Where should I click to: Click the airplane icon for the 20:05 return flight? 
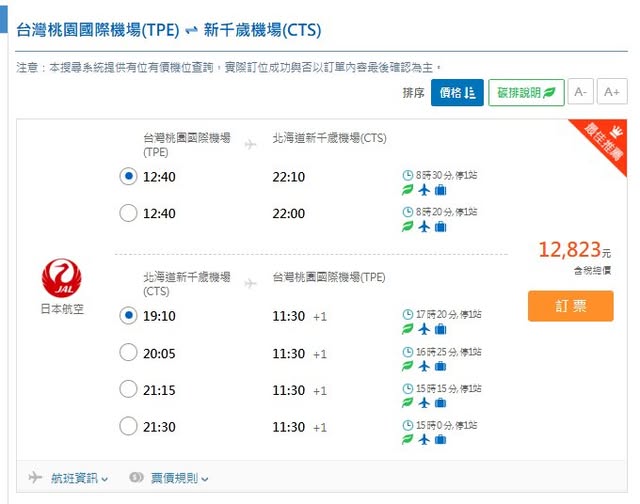(424, 366)
